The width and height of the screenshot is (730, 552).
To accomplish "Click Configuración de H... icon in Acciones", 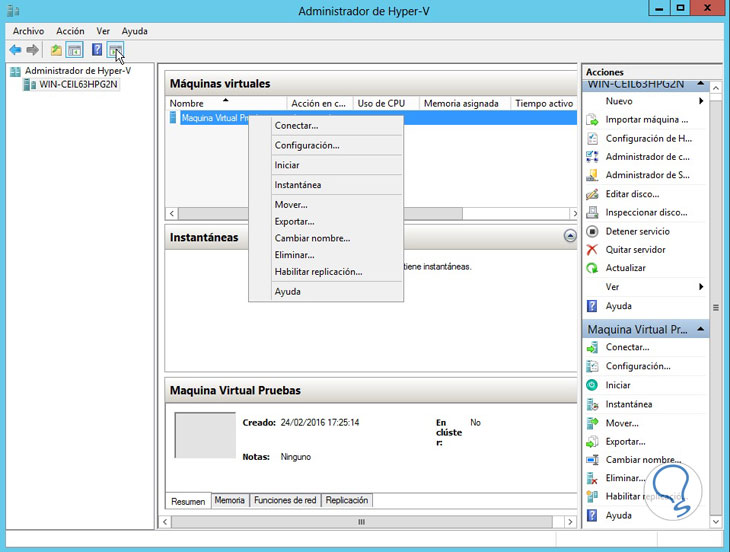I will point(592,139).
